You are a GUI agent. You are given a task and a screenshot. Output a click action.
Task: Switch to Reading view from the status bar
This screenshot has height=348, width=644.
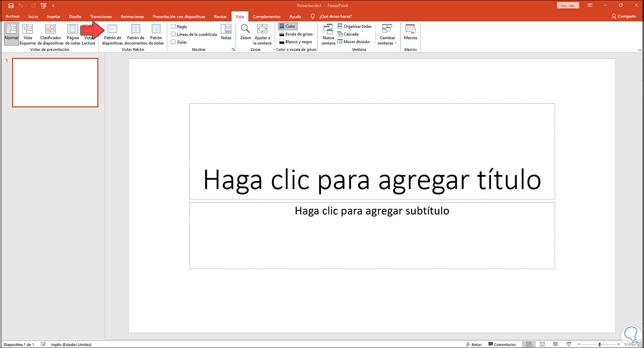(x=556, y=344)
